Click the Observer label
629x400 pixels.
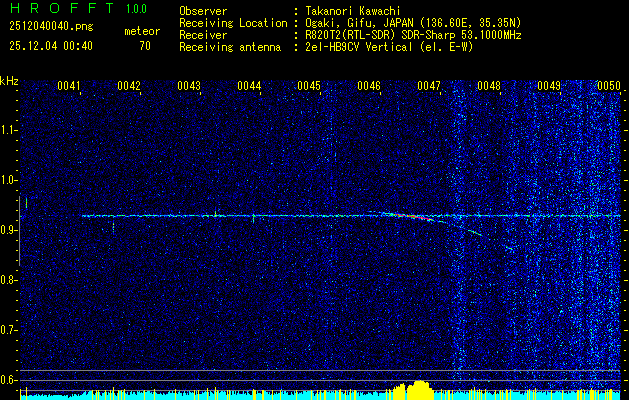pyautogui.click(x=203, y=11)
